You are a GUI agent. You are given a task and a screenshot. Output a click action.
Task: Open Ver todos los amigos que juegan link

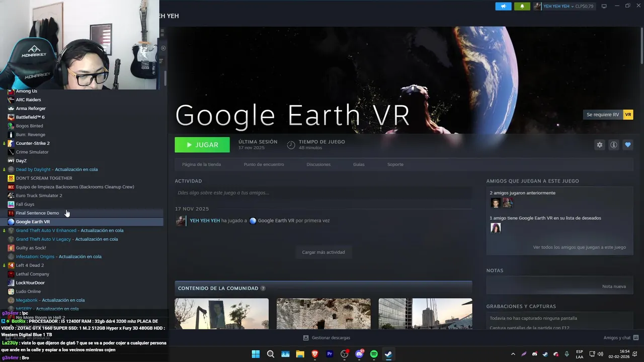pos(580,247)
